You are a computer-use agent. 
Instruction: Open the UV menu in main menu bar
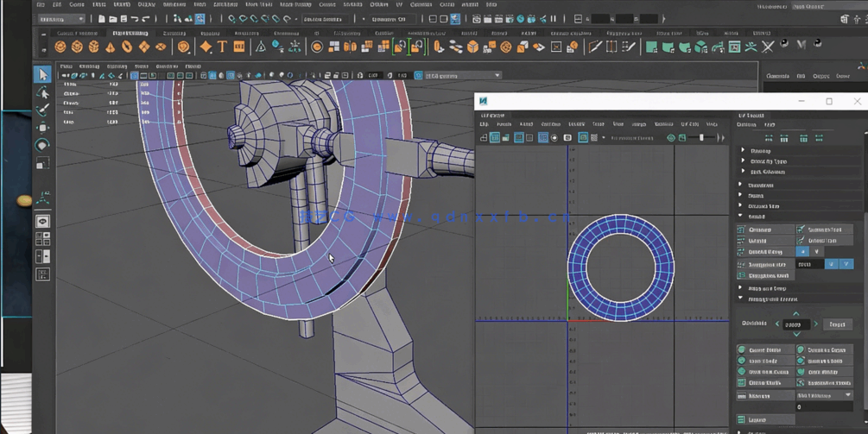tap(399, 4)
